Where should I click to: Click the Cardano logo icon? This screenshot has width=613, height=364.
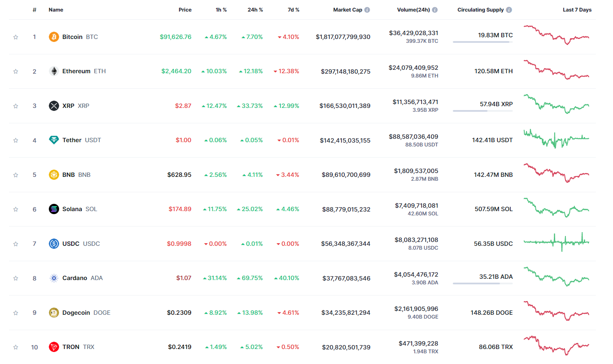(x=54, y=278)
